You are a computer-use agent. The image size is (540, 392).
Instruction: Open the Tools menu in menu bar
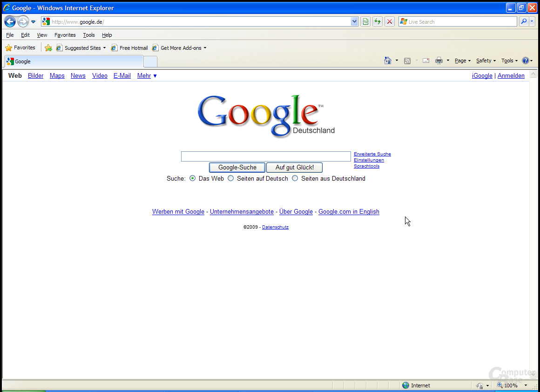point(89,35)
